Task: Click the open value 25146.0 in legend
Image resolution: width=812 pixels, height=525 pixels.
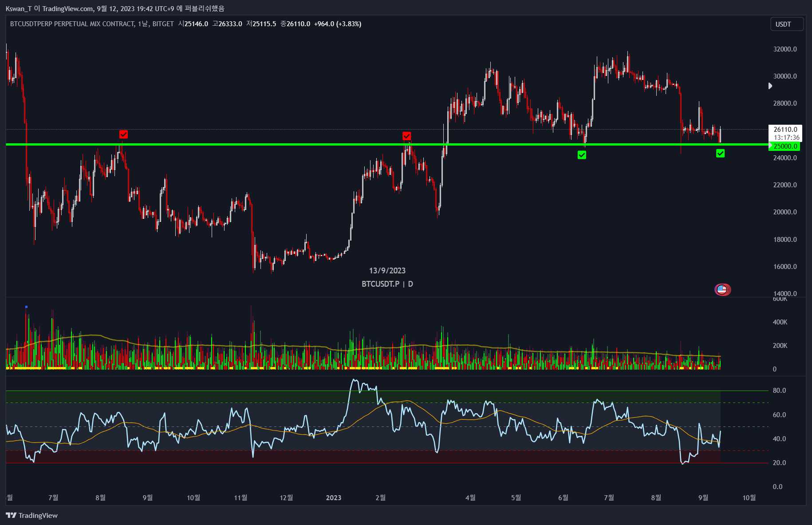Action: pos(196,24)
